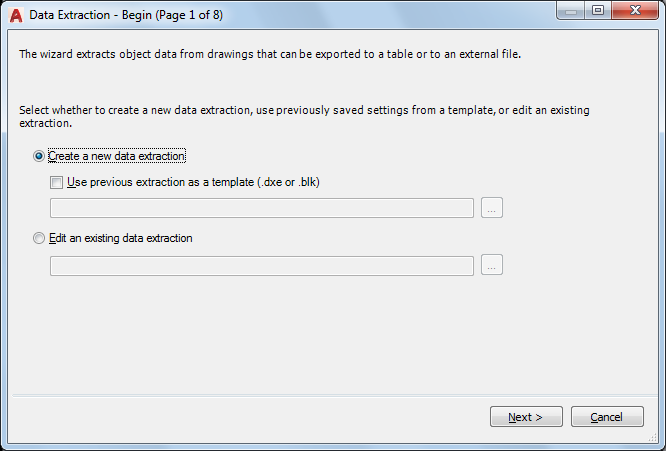Click the Data Extraction - Begin title bar text
Image resolution: width=666 pixels, height=451 pixels.
pos(90,15)
